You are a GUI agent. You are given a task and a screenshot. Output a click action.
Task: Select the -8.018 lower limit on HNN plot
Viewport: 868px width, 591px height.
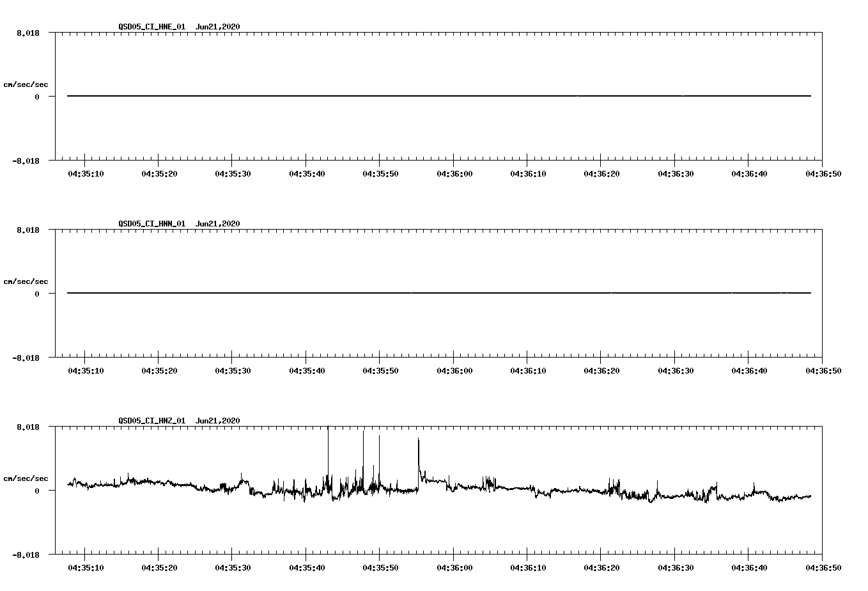[x=26, y=358]
